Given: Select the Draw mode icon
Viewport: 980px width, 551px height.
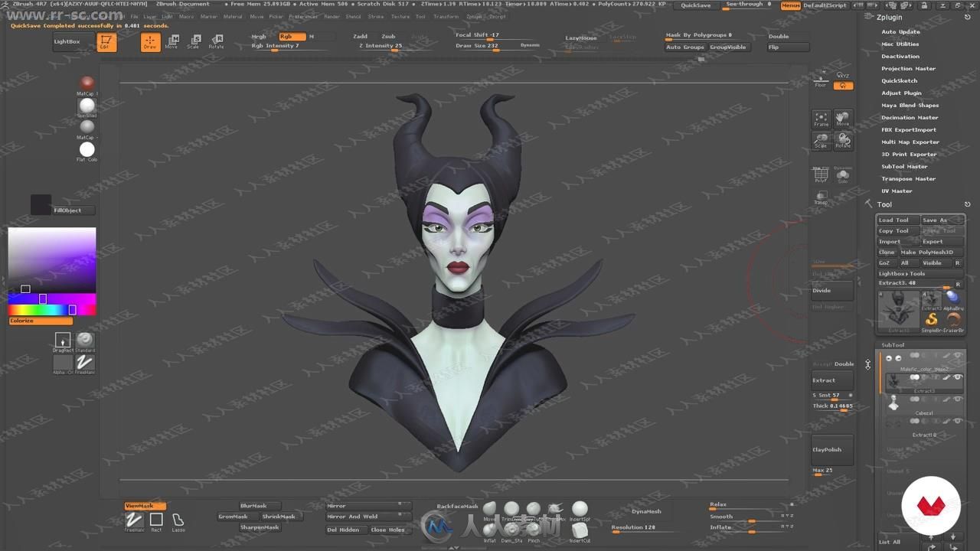Looking at the screenshot, I should (x=150, y=42).
